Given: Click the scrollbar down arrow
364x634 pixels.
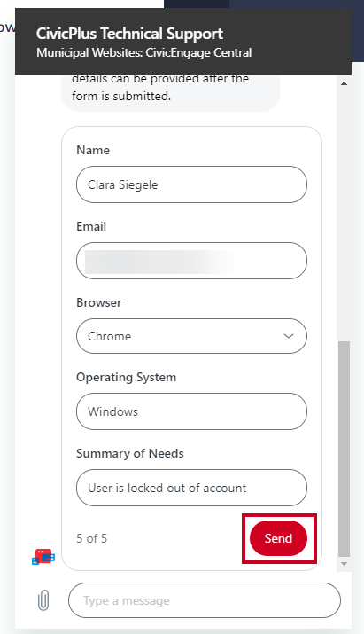Looking at the screenshot, I should coord(344,564).
